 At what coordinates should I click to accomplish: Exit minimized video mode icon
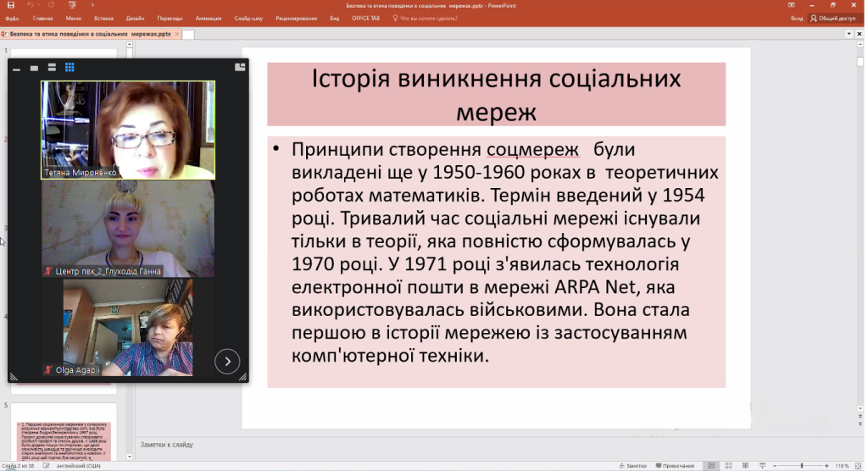tap(240, 67)
